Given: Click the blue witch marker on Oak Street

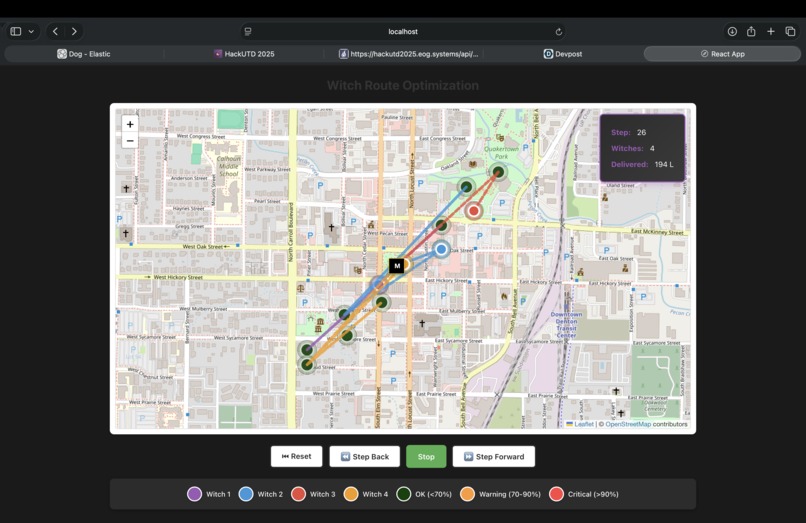Looking at the screenshot, I should [441, 249].
